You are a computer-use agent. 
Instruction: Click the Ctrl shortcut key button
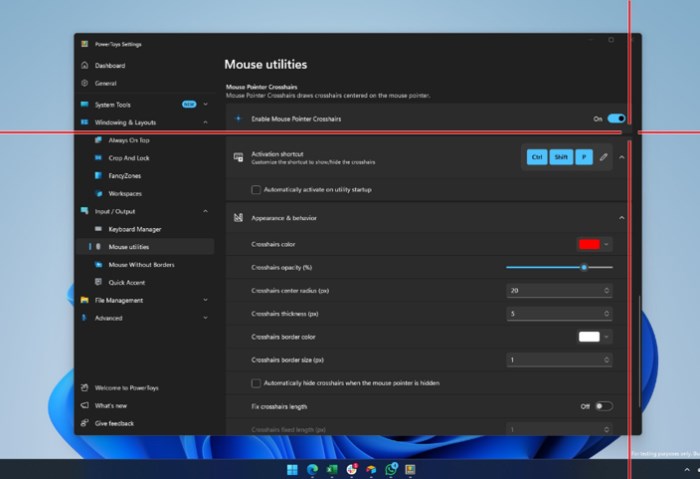pyautogui.click(x=537, y=157)
